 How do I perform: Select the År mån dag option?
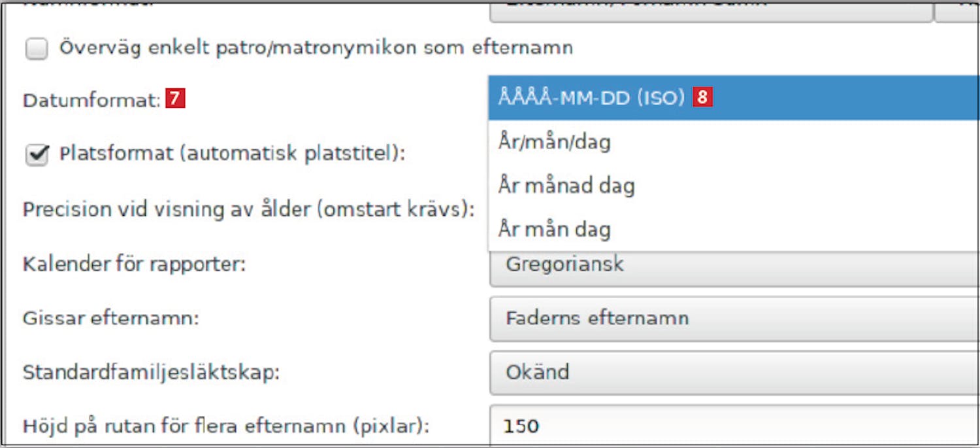pos(554,230)
